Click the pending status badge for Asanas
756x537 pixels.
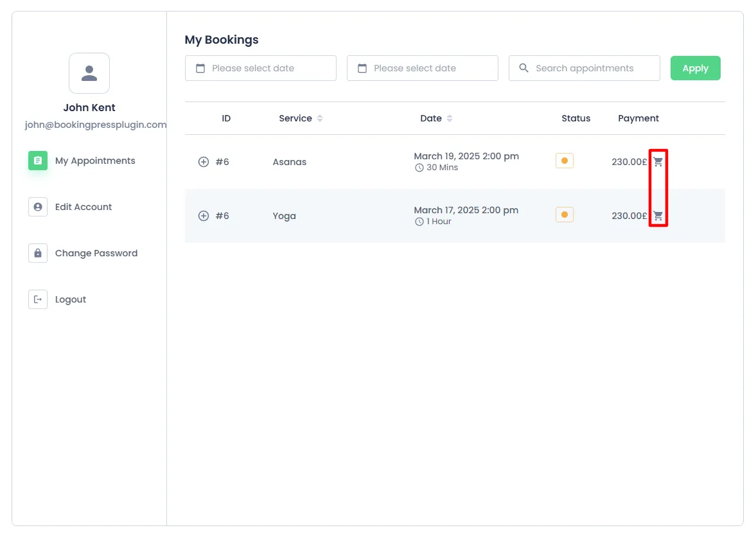click(x=564, y=161)
